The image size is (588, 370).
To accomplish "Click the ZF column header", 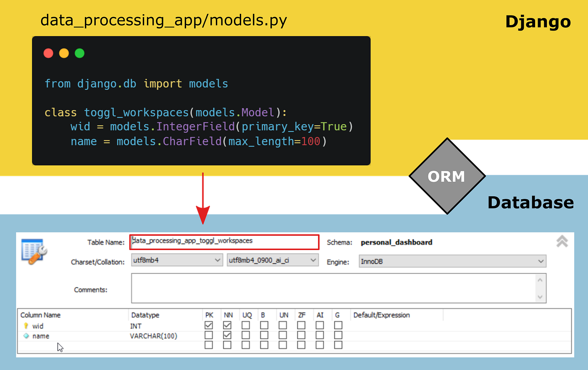I will tap(302, 315).
